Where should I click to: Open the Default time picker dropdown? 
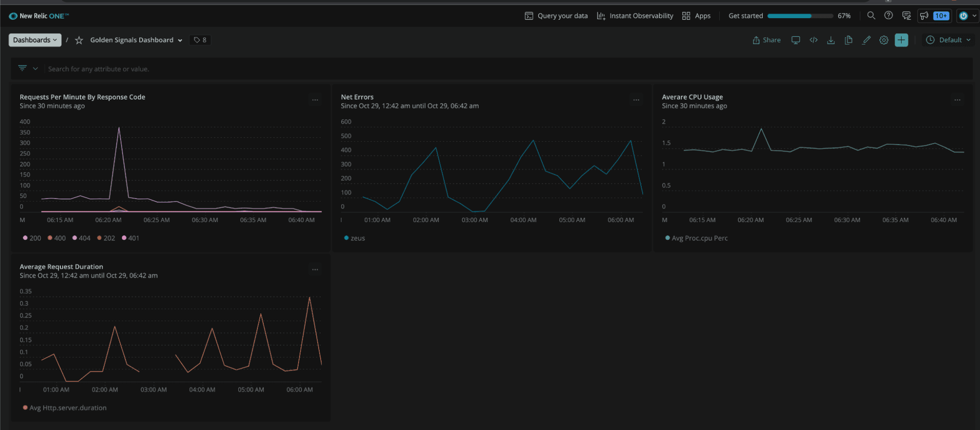tap(948, 40)
